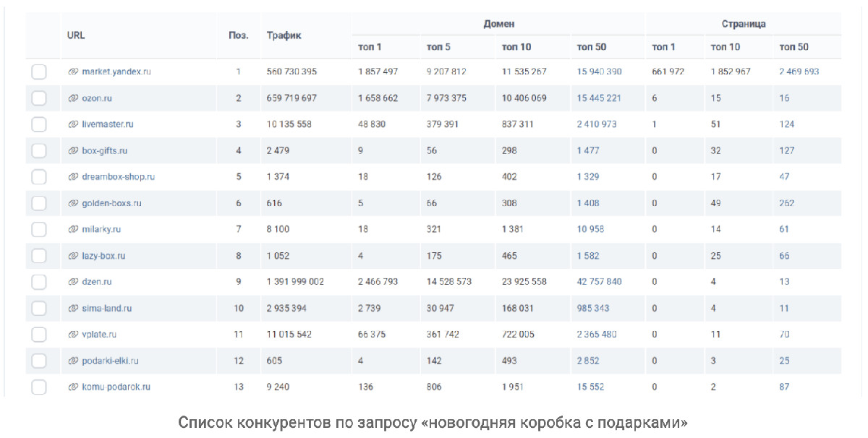Select traffic cell 1 391 999 002

point(295,282)
